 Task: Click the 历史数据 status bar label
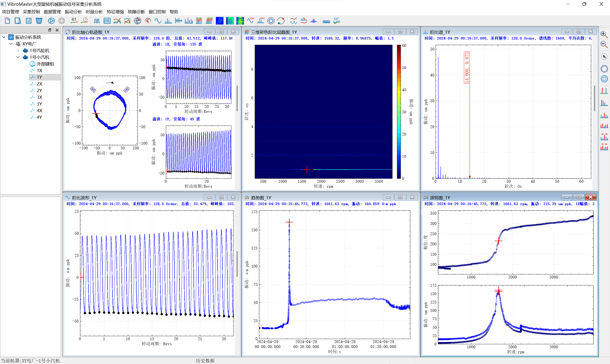pos(205,361)
